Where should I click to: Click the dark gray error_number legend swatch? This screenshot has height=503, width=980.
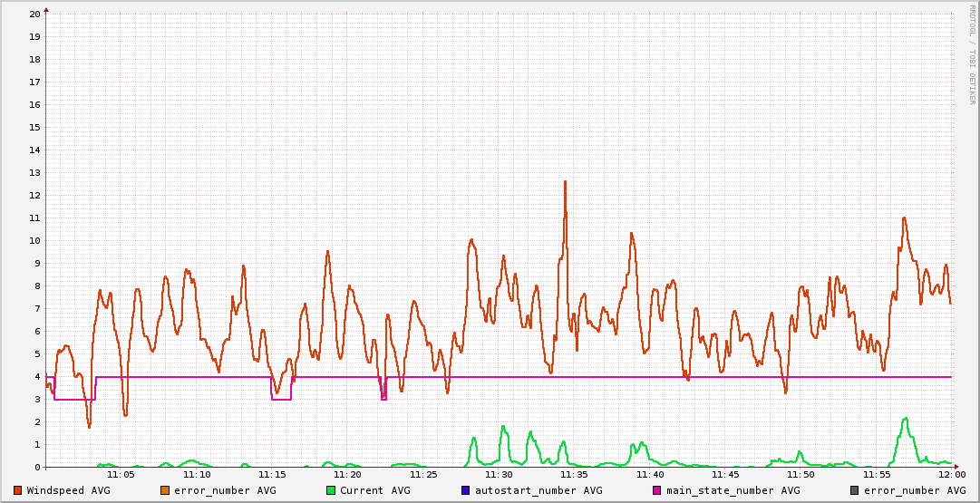[854, 490]
